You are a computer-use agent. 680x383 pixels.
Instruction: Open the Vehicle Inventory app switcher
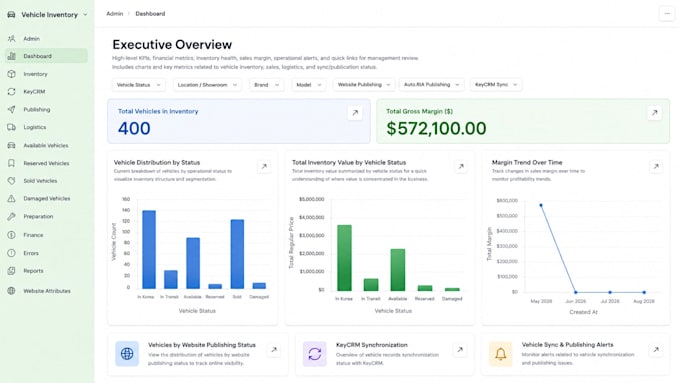47,15
